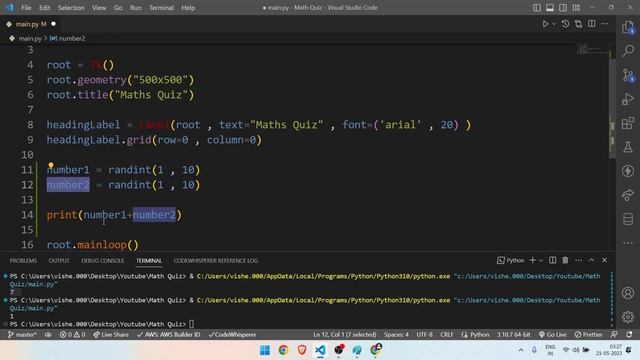Open the Accounts menu icon

pos(628,293)
